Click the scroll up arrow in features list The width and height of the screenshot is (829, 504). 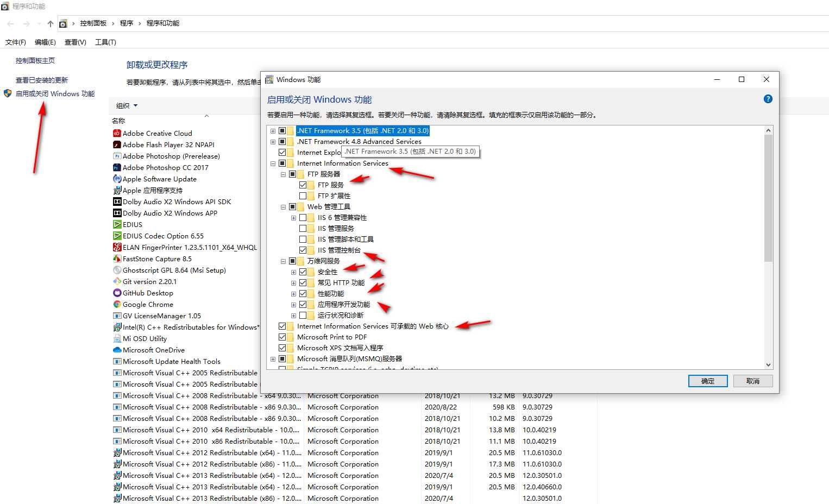768,130
